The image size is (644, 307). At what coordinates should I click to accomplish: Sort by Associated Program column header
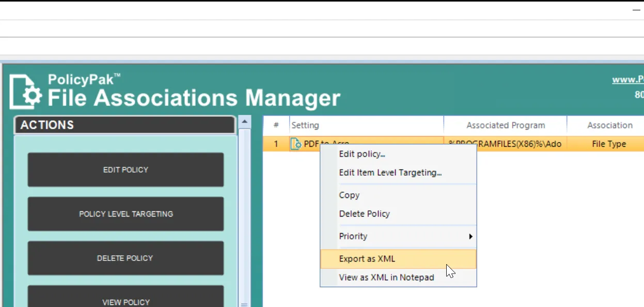[505, 125]
